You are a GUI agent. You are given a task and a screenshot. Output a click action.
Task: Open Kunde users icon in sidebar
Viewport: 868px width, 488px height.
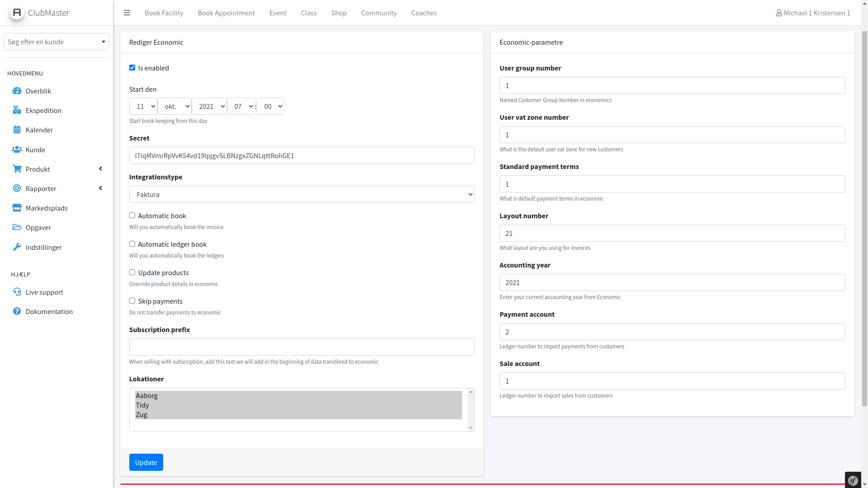(17, 150)
